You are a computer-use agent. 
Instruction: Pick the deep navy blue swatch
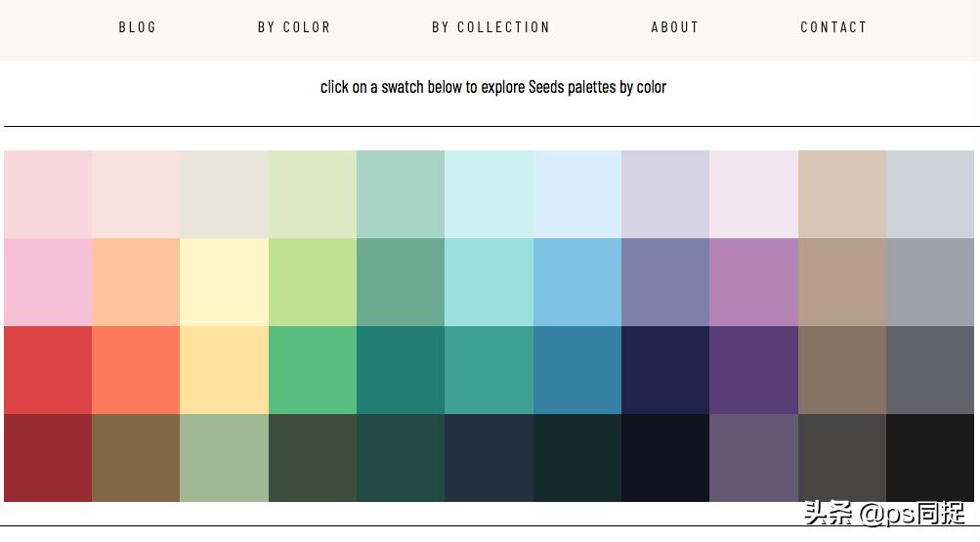[665, 370]
